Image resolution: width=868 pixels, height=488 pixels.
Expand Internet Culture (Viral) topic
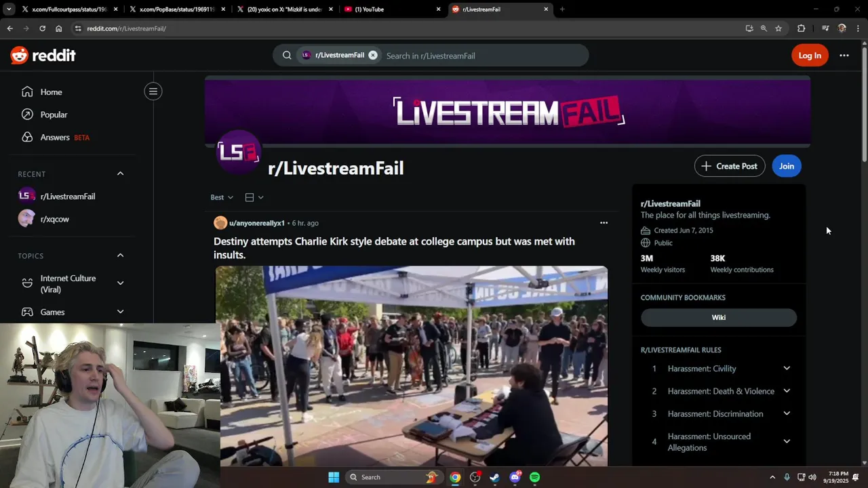click(x=120, y=283)
